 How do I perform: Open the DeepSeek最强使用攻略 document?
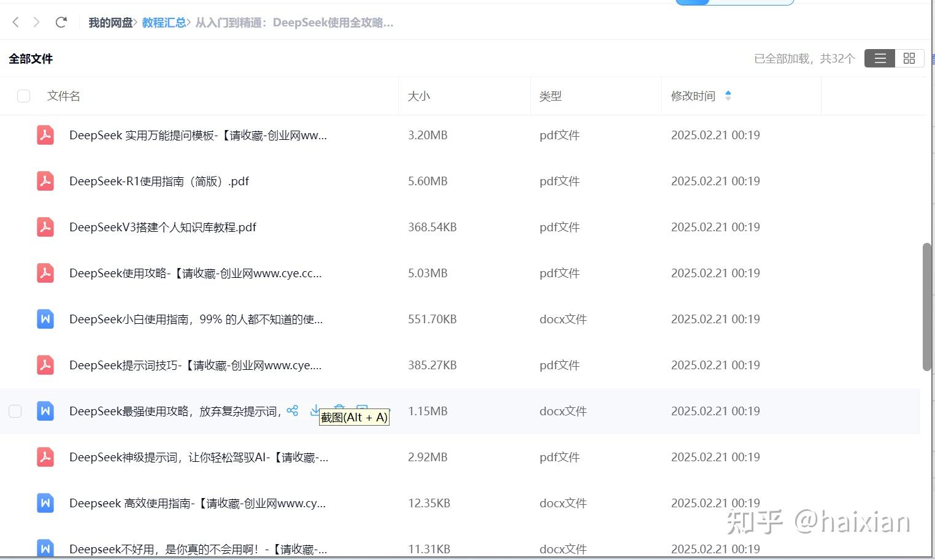pos(175,411)
